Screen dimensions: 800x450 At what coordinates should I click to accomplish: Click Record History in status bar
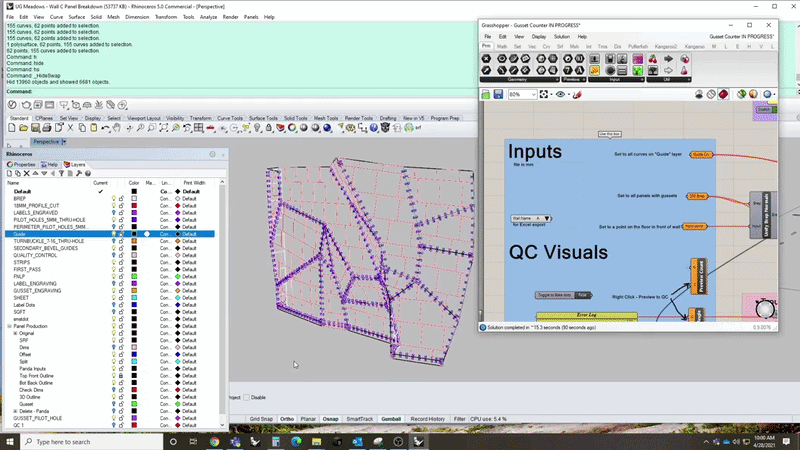pyautogui.click(x=428, y=419)
